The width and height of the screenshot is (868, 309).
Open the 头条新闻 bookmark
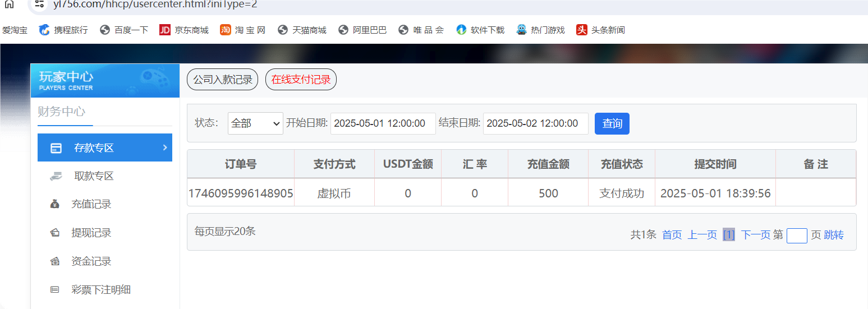click(600, 30)
